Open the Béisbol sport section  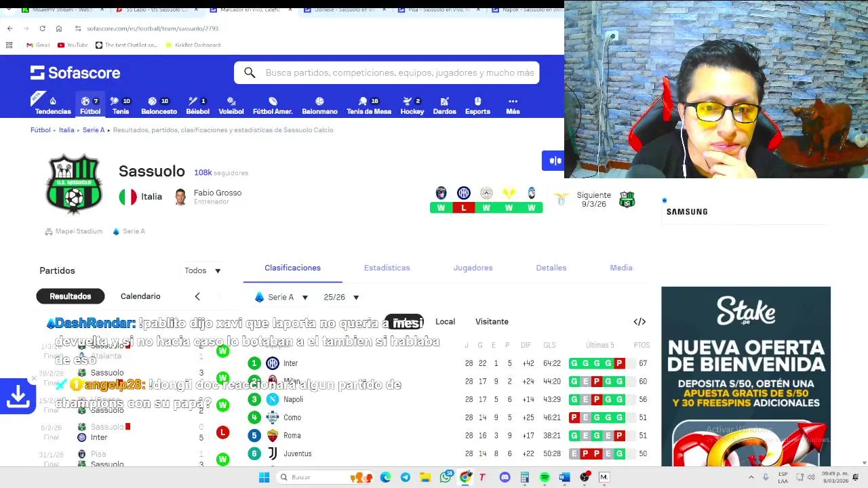(x=197, y=105)
